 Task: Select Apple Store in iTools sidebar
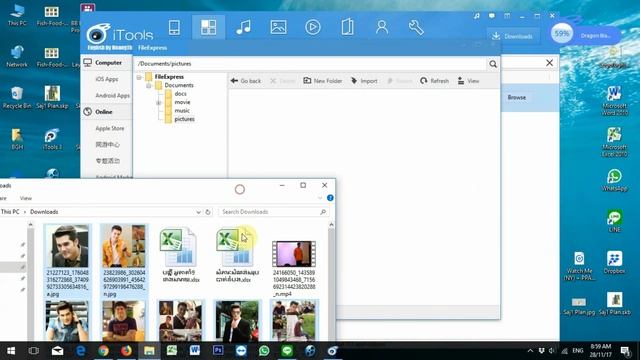(x=109, y=128)
